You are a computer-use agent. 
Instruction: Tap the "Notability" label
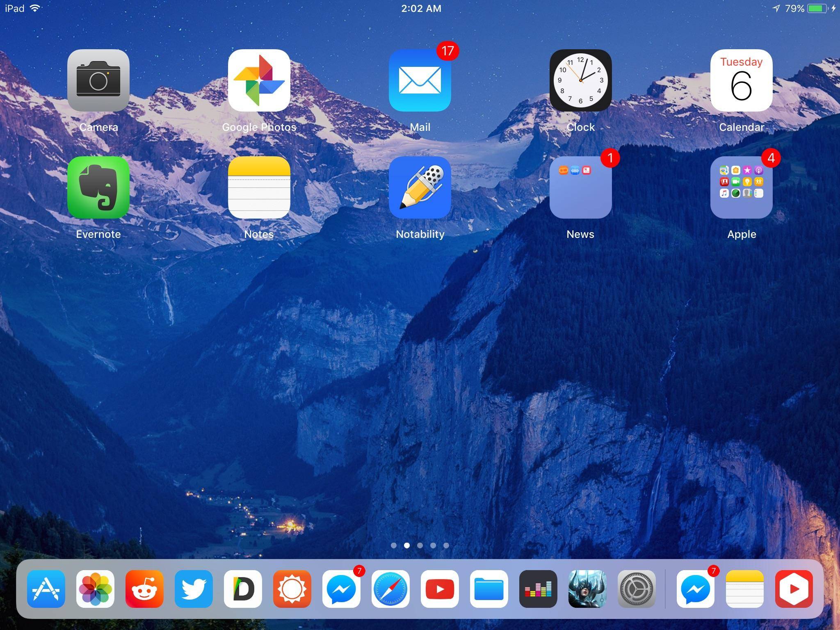click(x=420, y=234)
